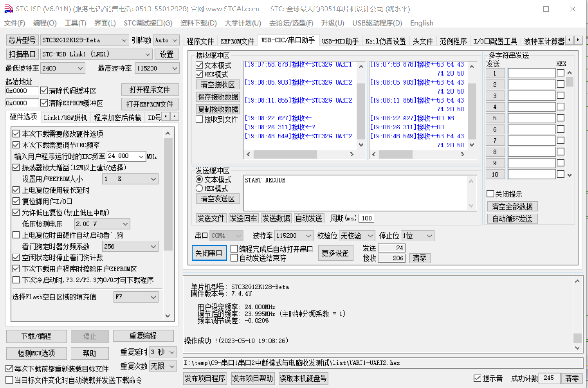Screen dimensions: 588x388
Task: Click hardware options vertical scrollbar
Action: coord(168,225)
